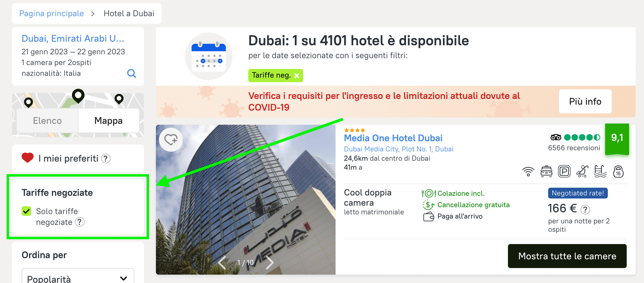
Task: Uncheck Solo tariffe negoziate checkbox
Action: [27, 211]
